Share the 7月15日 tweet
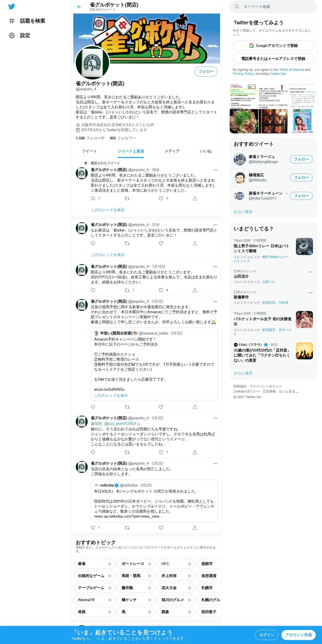This screenshot has width=322, height=644. 195,290
